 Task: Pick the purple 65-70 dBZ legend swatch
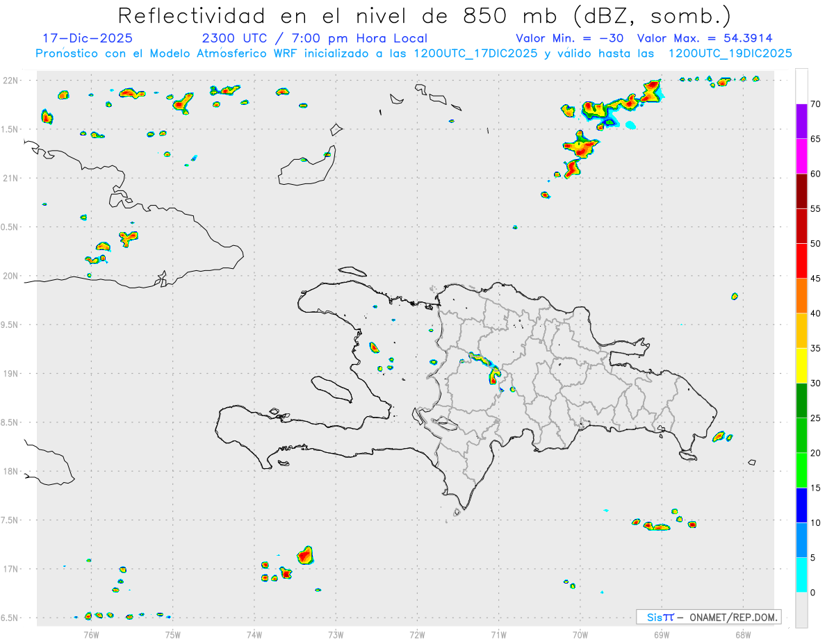(x=801, y=122)
